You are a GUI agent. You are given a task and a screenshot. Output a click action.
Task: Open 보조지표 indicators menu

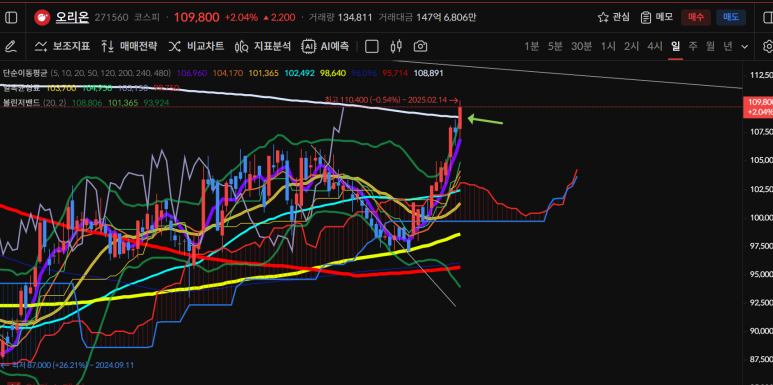coord(62,47)
